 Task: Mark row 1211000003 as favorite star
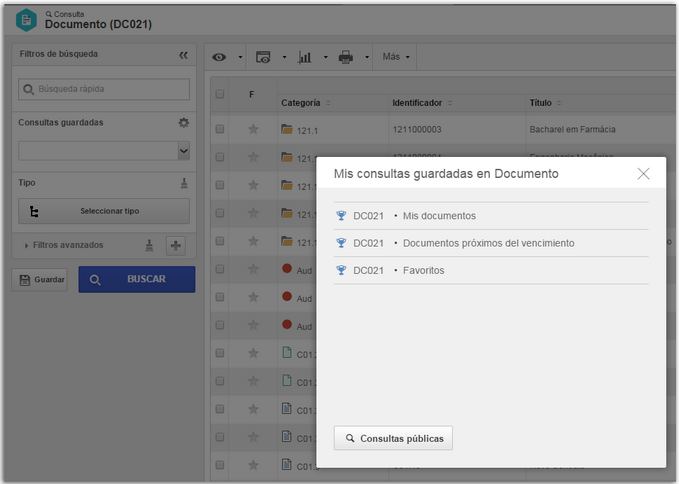pos(253,129)
